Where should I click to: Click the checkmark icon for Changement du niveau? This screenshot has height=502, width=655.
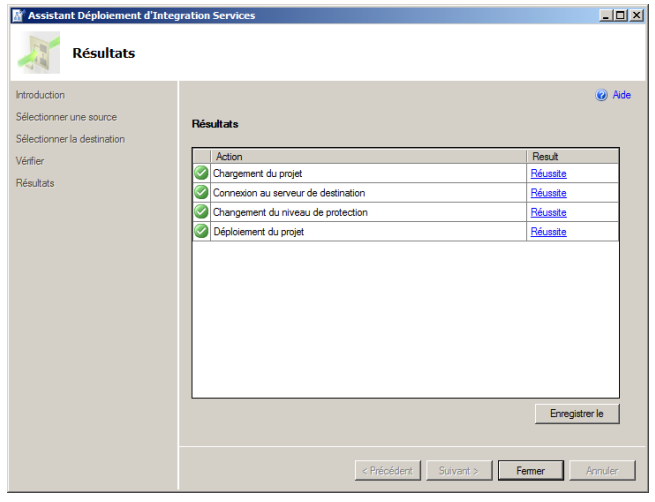(x=201, y=212)
